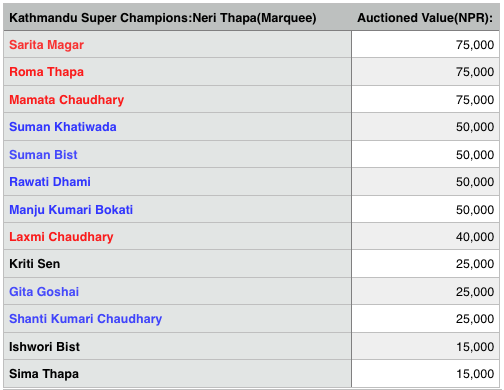The height and width of the screenshot is (390, 504).
Task: Select Sima Thapa's 15,000 value cell
Action: point(425,374)
